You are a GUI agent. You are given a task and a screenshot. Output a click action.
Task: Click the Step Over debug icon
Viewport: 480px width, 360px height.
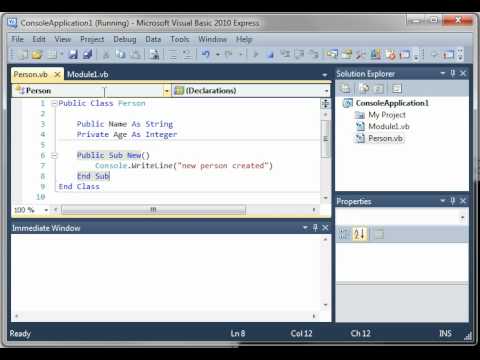[x=299, y=54]
